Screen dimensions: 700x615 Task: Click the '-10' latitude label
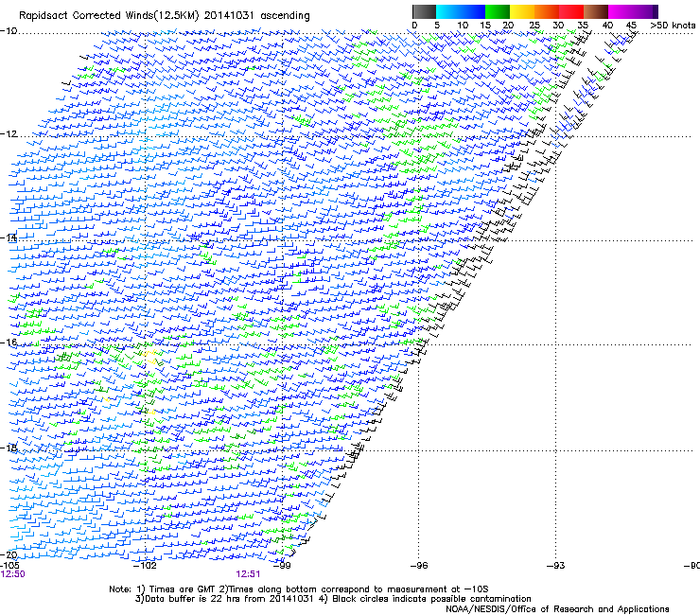(9, 30)
